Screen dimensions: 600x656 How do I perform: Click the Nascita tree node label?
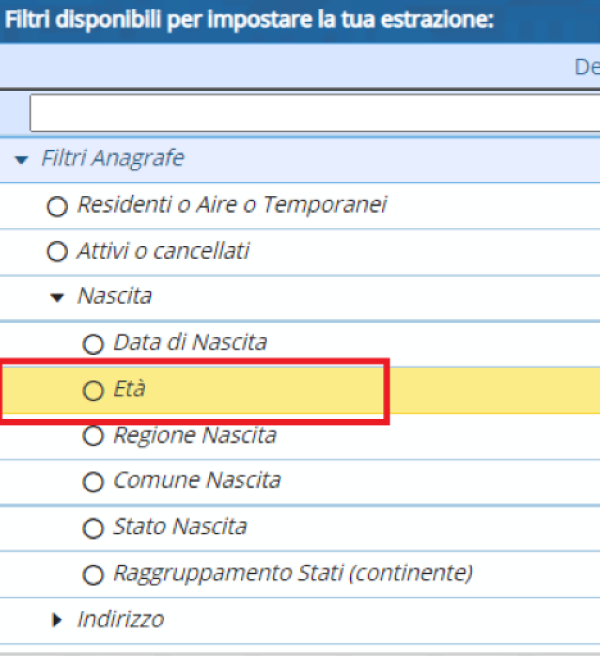(115, 296)
